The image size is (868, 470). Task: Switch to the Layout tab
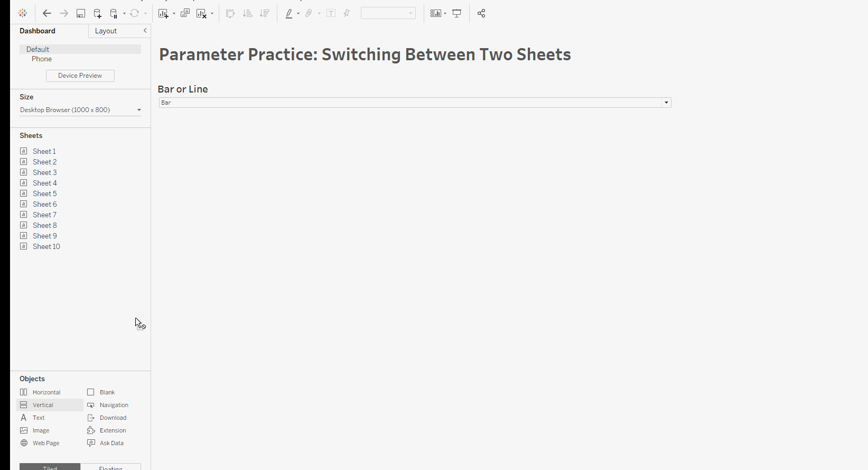click(106, 31)
